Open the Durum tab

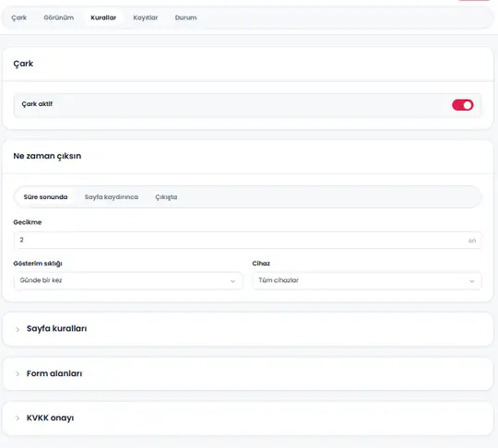click(x=185, y=18)
